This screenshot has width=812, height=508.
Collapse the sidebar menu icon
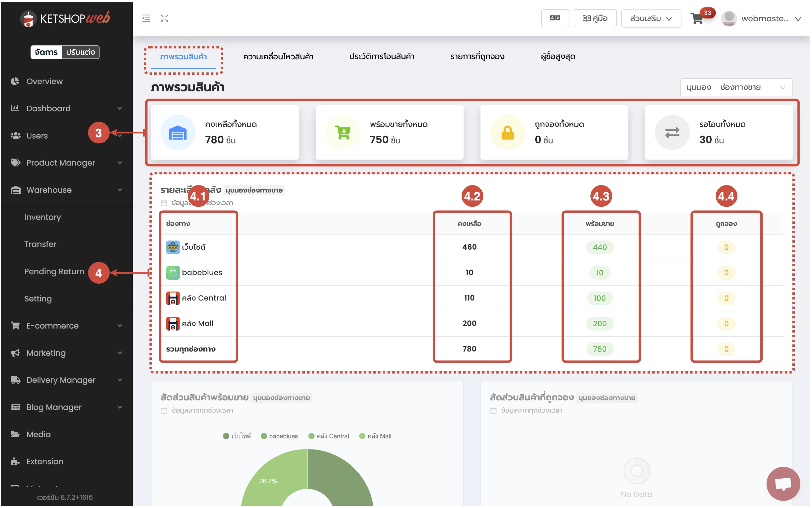146,18
